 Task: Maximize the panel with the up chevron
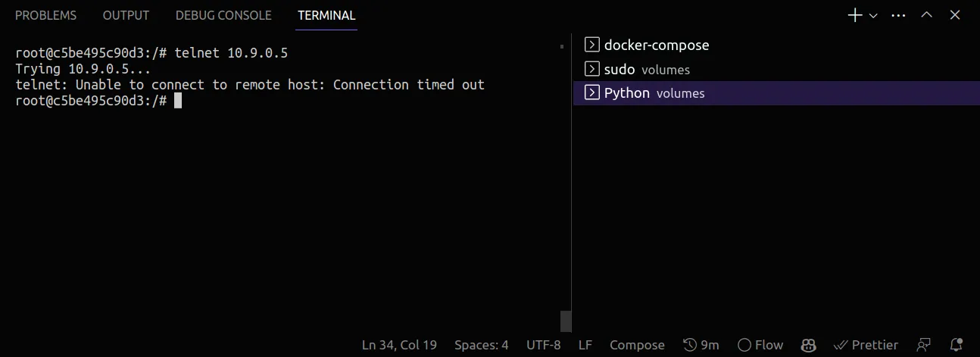coord(926,15)
